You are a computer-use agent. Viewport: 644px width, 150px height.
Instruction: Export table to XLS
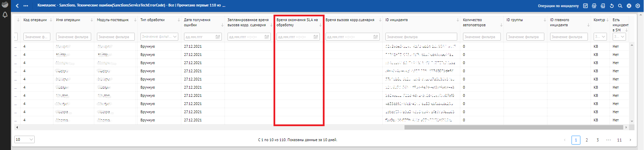pyautogui.click(x=603, y=6)
